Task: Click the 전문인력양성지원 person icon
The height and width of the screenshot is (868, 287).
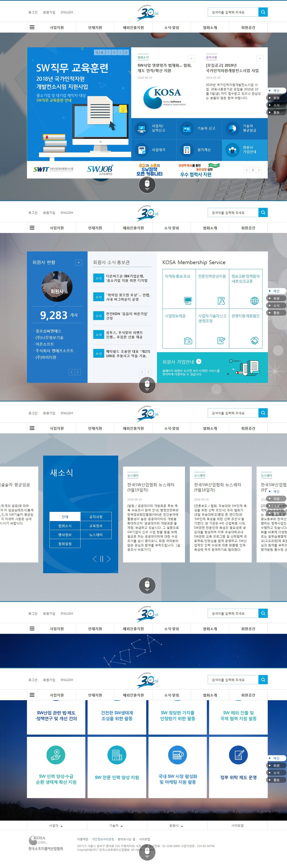Action: [x=221, y=301]
